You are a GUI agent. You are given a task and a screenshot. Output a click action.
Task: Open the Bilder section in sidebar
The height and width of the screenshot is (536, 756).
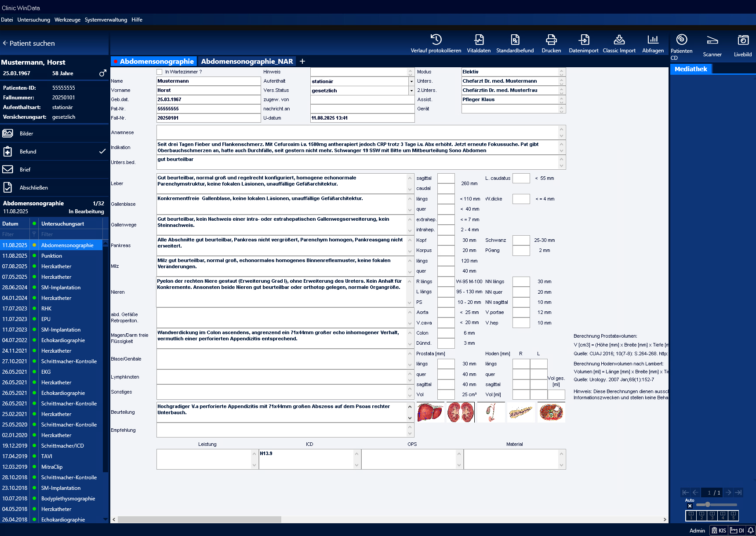click(x=55, y=133)
